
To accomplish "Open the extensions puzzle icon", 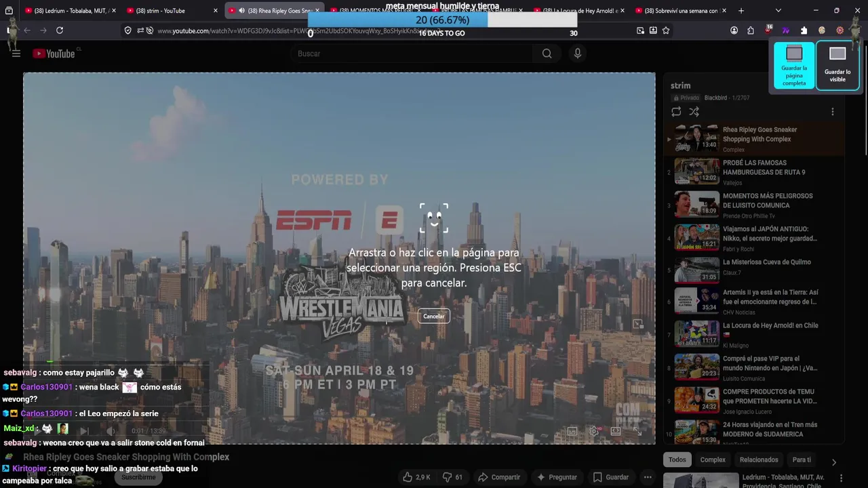I will pos(751,30).
